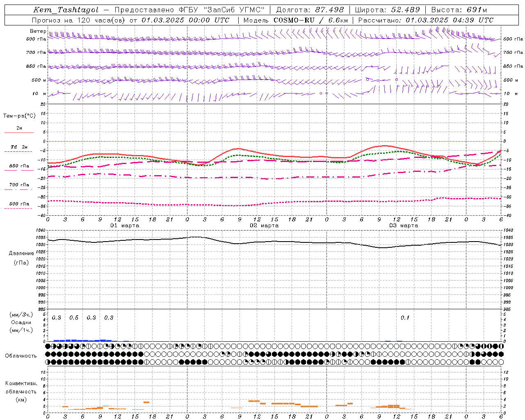Click the '(мм/3ч.)' precipitation unit label
Image resolution: width=525 pixels, height=420 pixels.
(21, 315)
